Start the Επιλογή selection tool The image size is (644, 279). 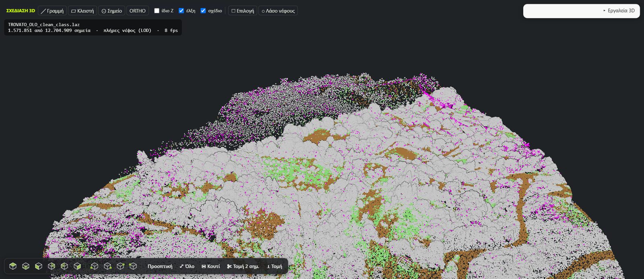[243, 11]
